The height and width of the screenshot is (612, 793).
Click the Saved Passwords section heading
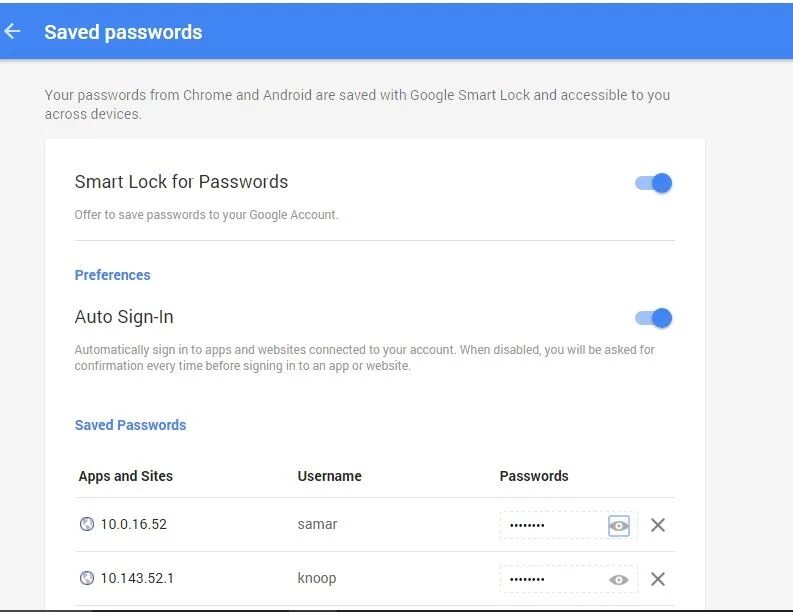click(x=130, y=425)
